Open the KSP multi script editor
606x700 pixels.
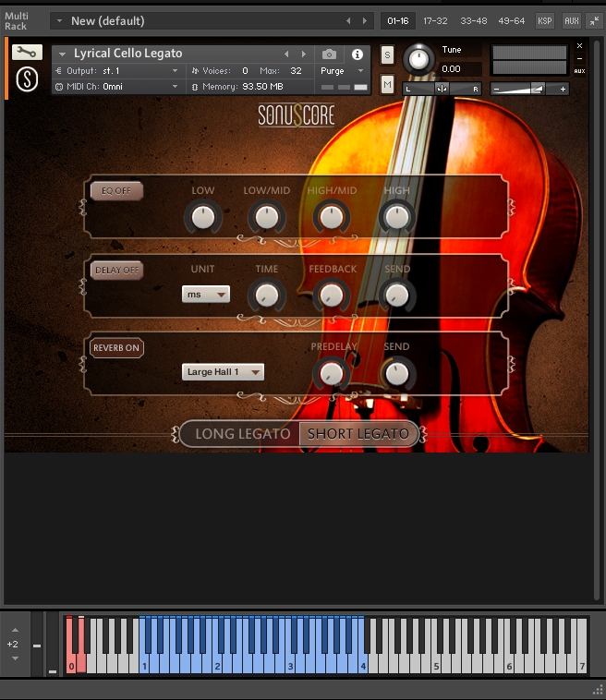click(x=544, y=21)
